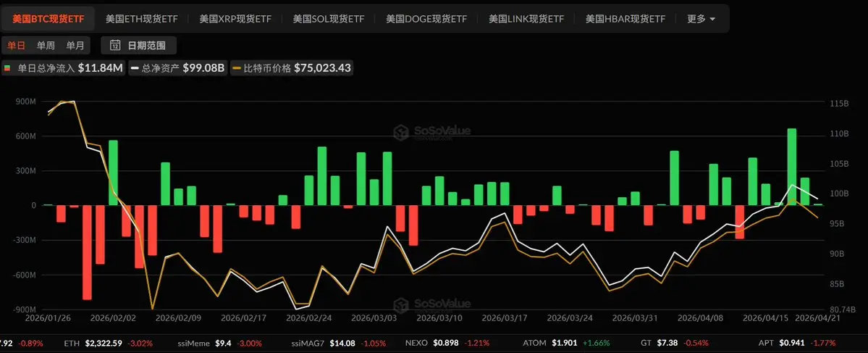Click the x-axis label 2026/02/09
Screen dimensions: 868x353
coord(178,318)
